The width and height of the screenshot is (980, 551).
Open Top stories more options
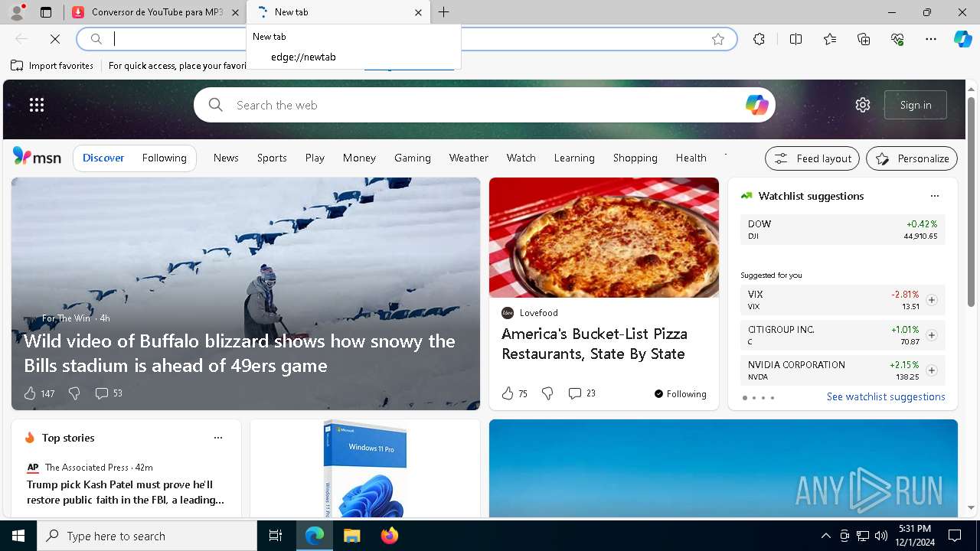click(x=218, y=438)
